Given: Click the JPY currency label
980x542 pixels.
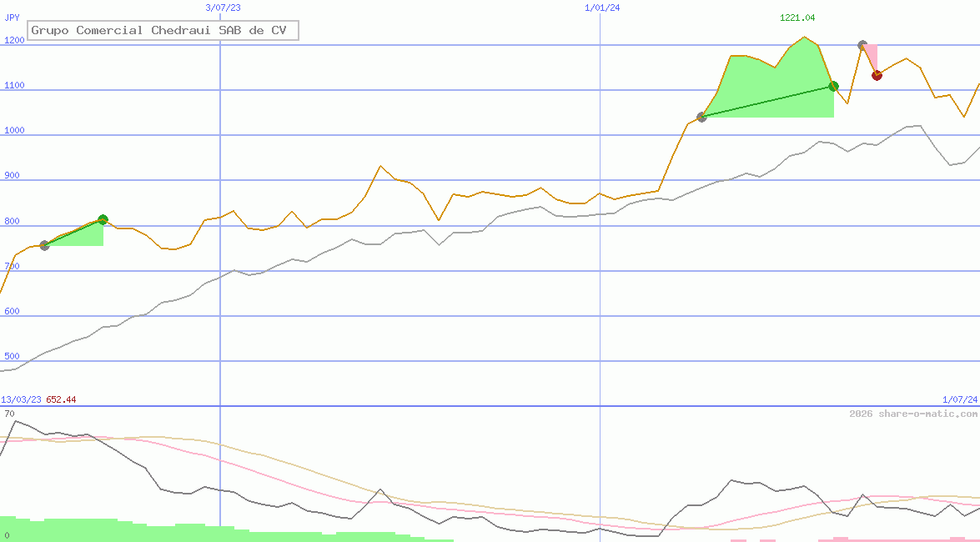Looking at the screenshot, I should [12, 17].
